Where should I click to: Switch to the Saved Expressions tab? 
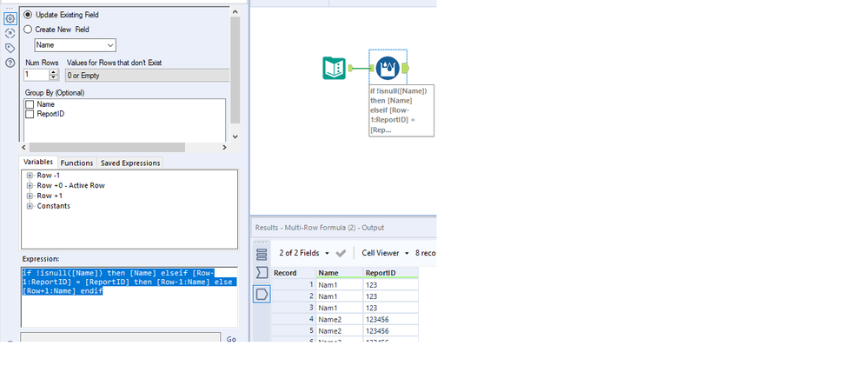(x=130, y=163)
